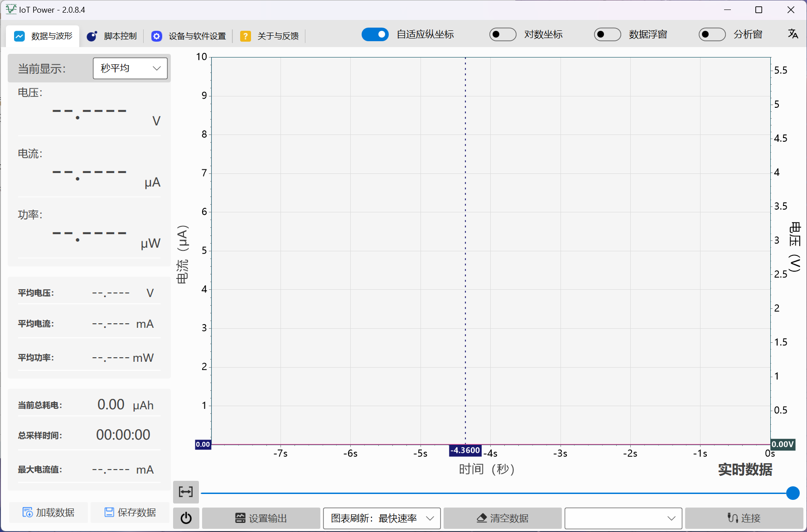Open the 设备与软件设置 tab
Image resolution: width=807 pixels, height=532 pixels.
click(188, 36)
